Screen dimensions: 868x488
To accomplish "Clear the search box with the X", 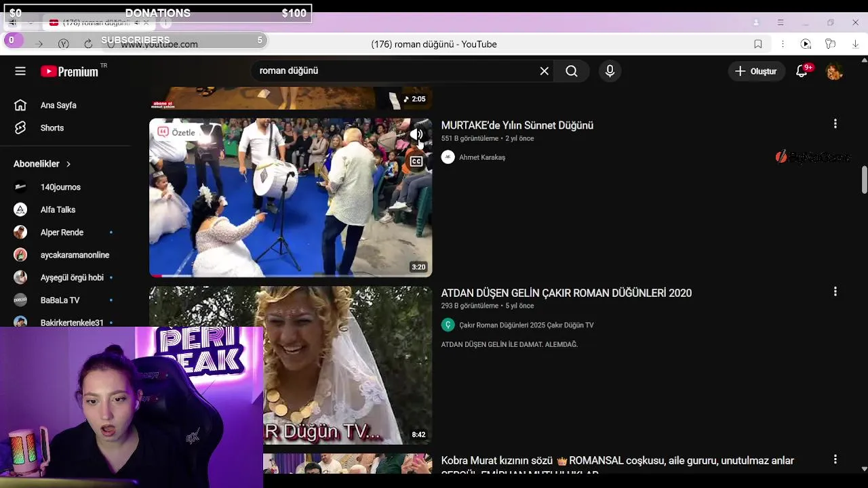I will (544, 71).
